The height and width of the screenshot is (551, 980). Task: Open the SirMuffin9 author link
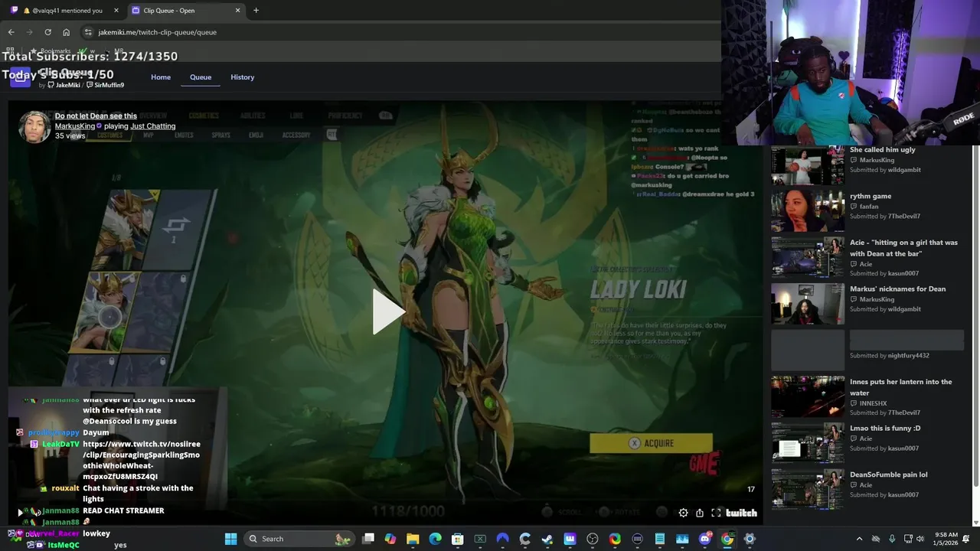tap(106, 85)
